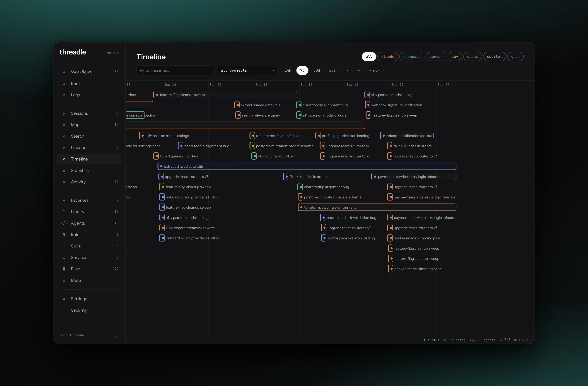Click the v0.1.0 version label

pos(113,53)
